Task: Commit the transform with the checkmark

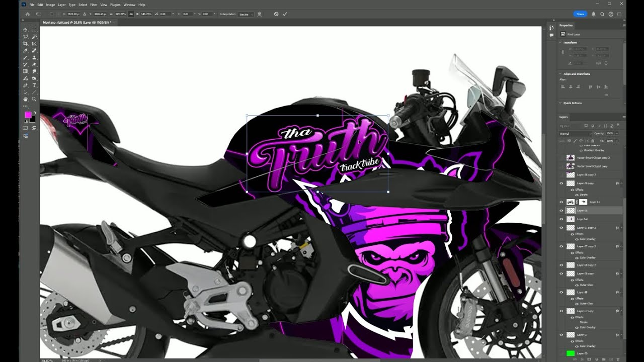Action: pyautogui.click(x=285, y=14)
